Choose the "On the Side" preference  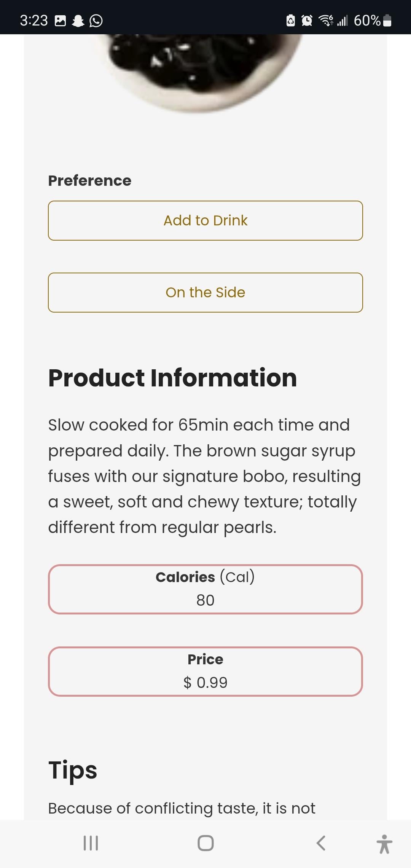click(x=205, y=292)
